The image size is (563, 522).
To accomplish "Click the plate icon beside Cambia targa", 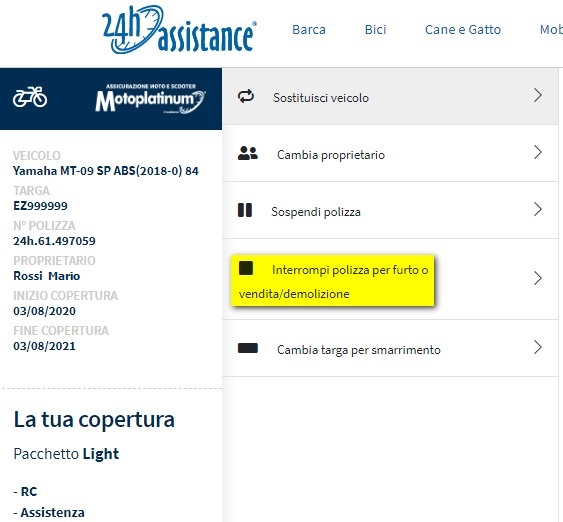I will [x=248, y=348].
